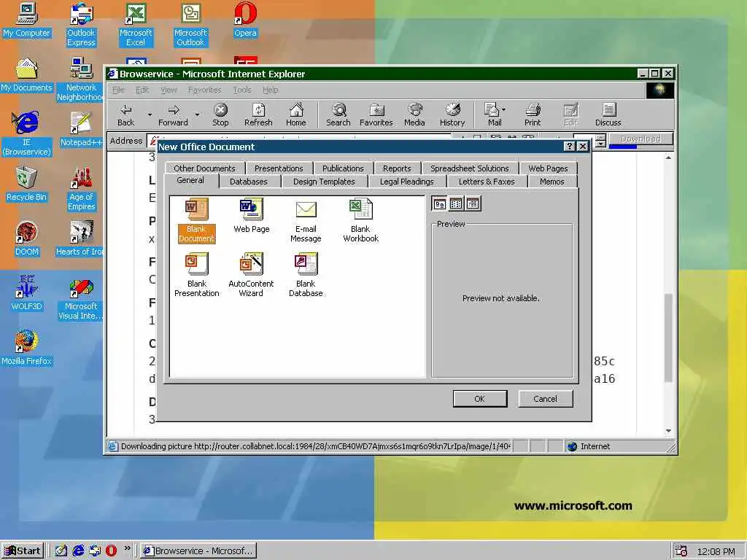This screenshot has width=747, height=560.
Task: Switch dialog to List view
Action: tap(456, 204)
